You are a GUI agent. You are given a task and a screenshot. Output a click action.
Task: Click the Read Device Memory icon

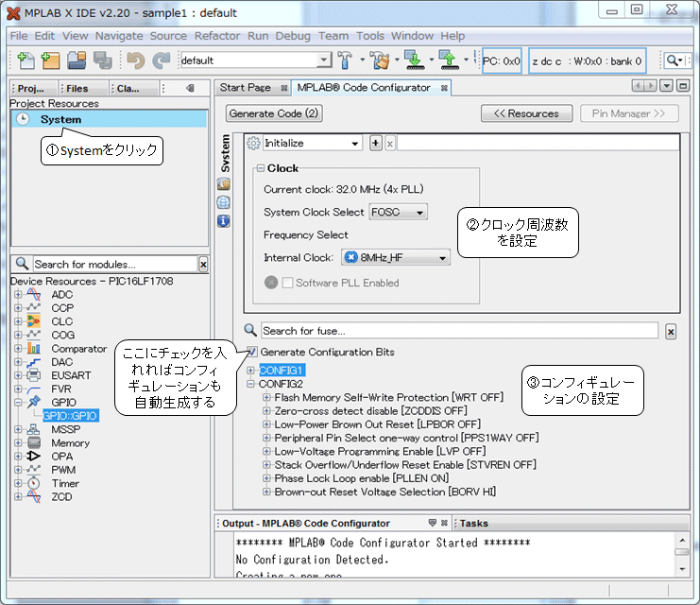point(449,60)
